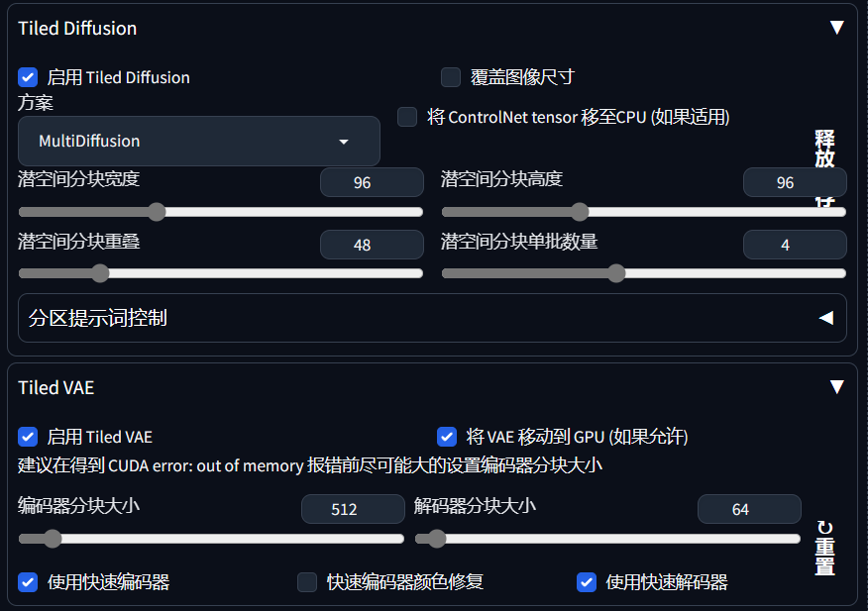Screen dimensions: 868x611
Task: Click the 编码器分块大小 field showing 512
Action: click(x=353, y=508)
